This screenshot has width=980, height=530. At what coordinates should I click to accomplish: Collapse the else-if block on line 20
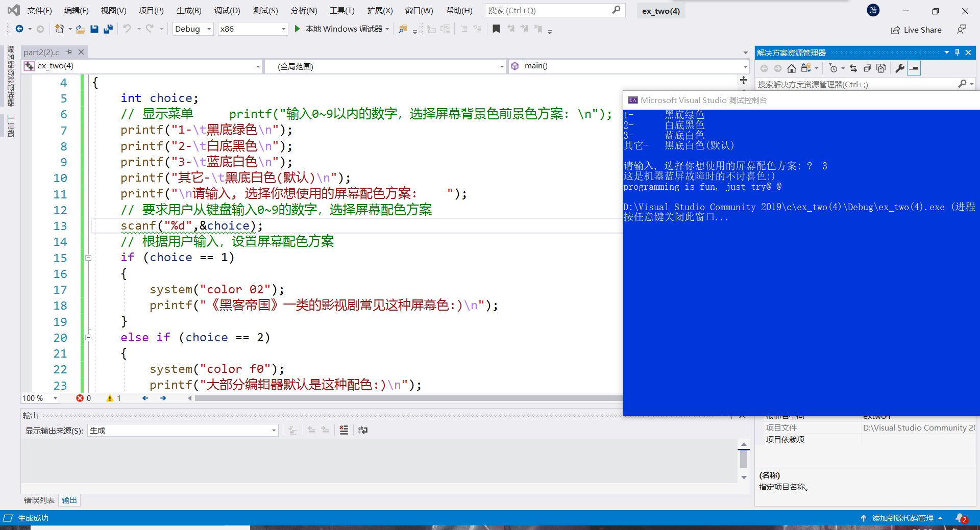tap(88, 337)
